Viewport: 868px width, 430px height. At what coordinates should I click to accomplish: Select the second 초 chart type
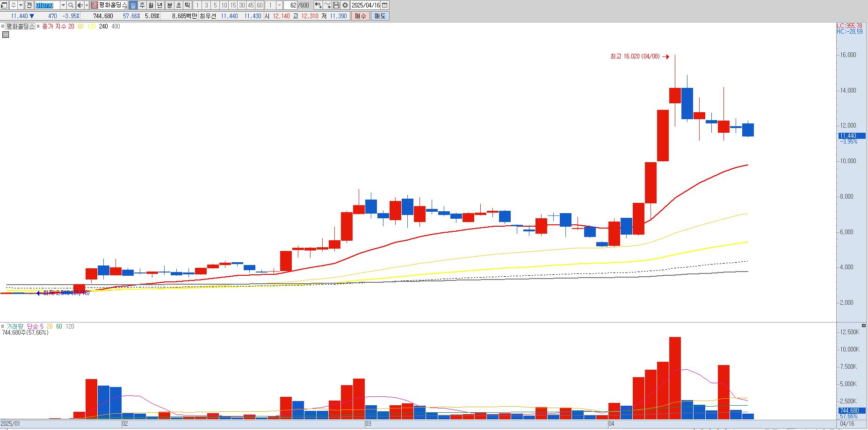point(179,5)
